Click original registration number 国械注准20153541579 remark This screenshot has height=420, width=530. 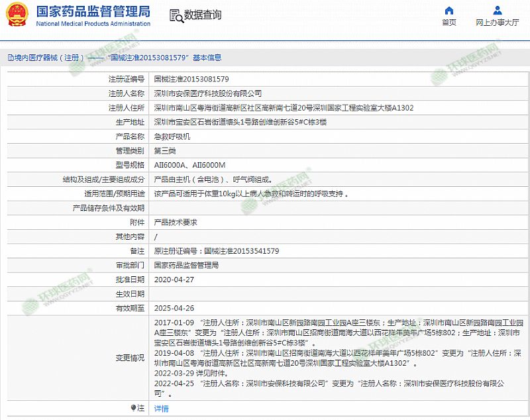216,251
